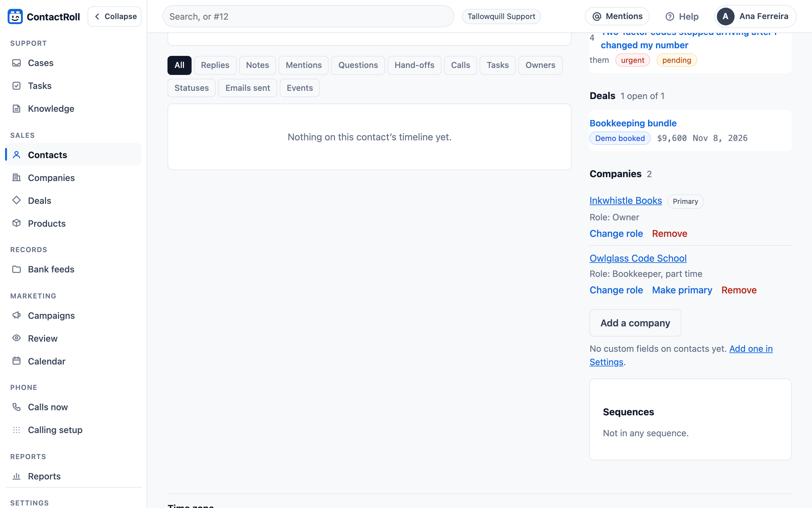The height and width of the screenshot is (508, 812).
Task: Open the Bookkeeping bundle deal
Action: click(x=633, y=123)
